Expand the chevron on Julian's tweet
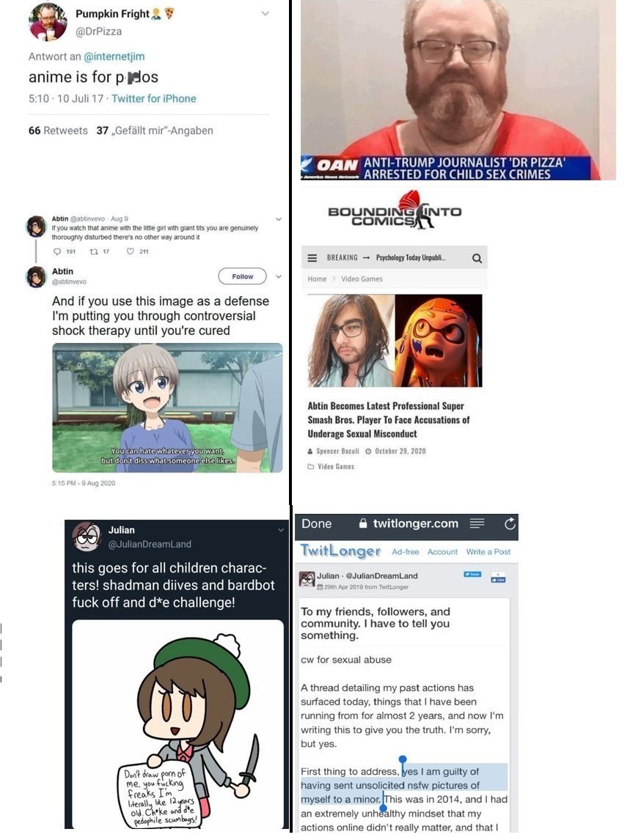This screenshot has height=840, width=641. (281, 530)
